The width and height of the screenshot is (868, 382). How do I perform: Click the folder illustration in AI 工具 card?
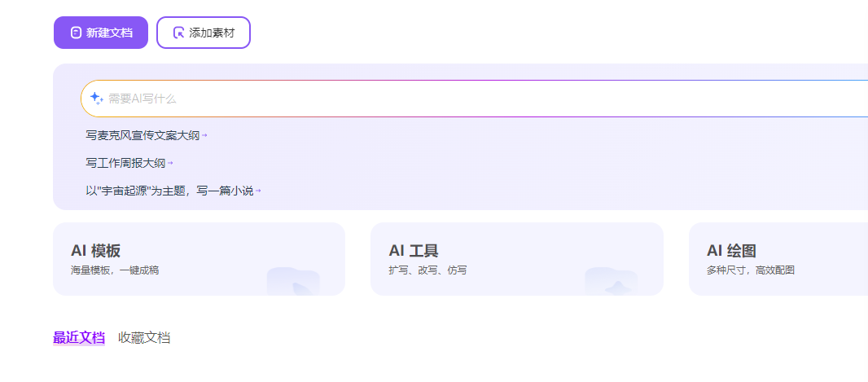[612, 281]
